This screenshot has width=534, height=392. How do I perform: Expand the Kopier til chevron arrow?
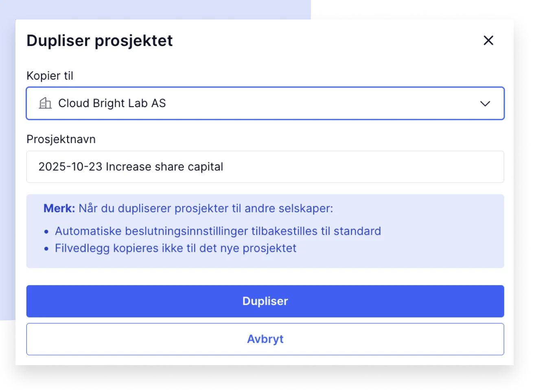(485, 104)
